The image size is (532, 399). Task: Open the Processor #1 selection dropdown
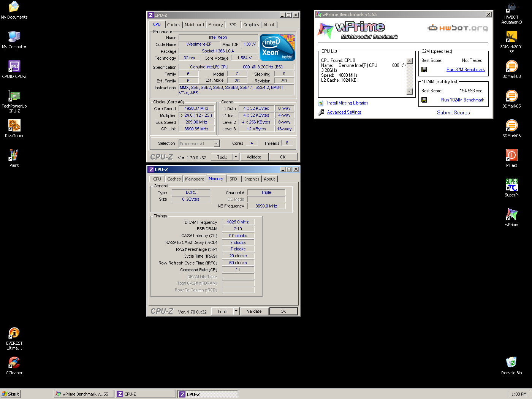(217, 144)
